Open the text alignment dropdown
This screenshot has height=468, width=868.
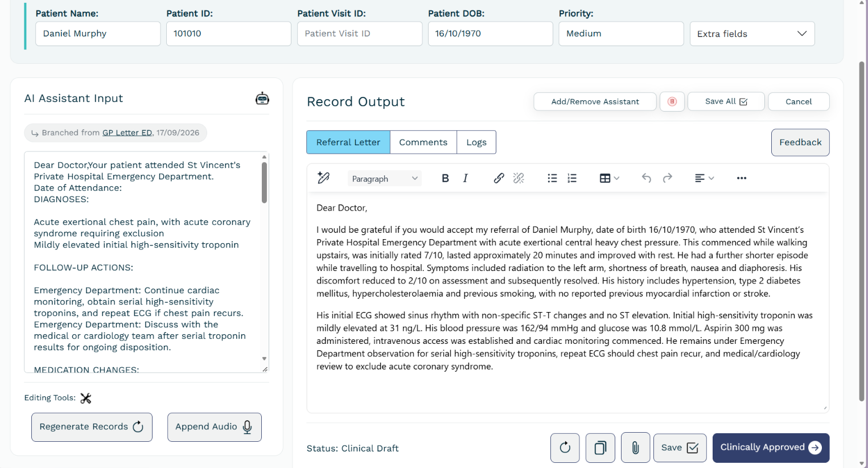tap(704, 178)
